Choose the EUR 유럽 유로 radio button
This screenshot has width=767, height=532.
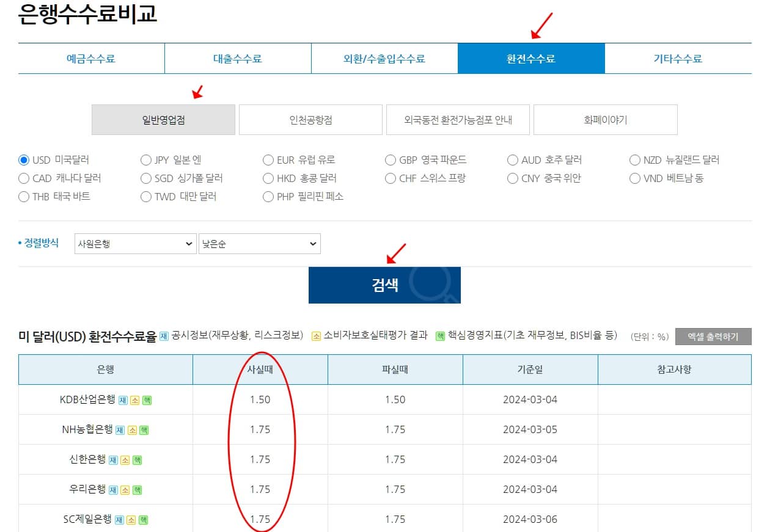[x=268, y=159]
